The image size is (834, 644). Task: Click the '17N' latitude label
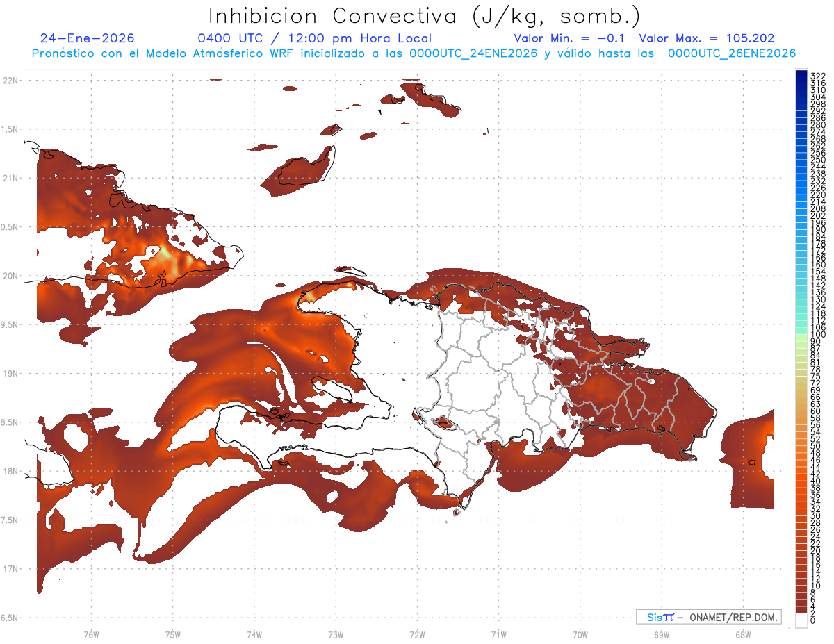(10, 569)
